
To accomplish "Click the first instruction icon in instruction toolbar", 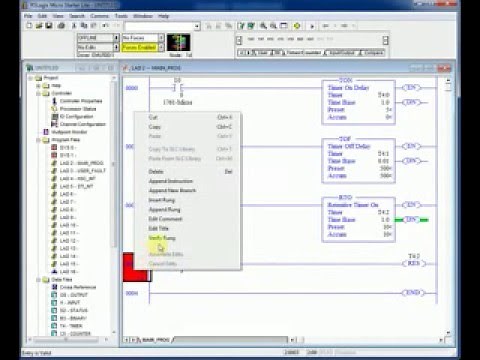I will [x=251, y=39].
